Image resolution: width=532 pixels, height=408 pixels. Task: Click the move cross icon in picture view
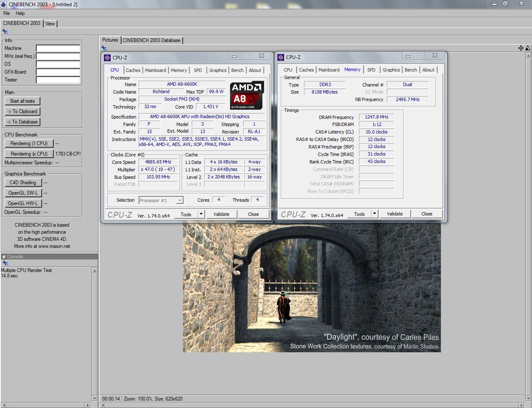click(521, 48)
